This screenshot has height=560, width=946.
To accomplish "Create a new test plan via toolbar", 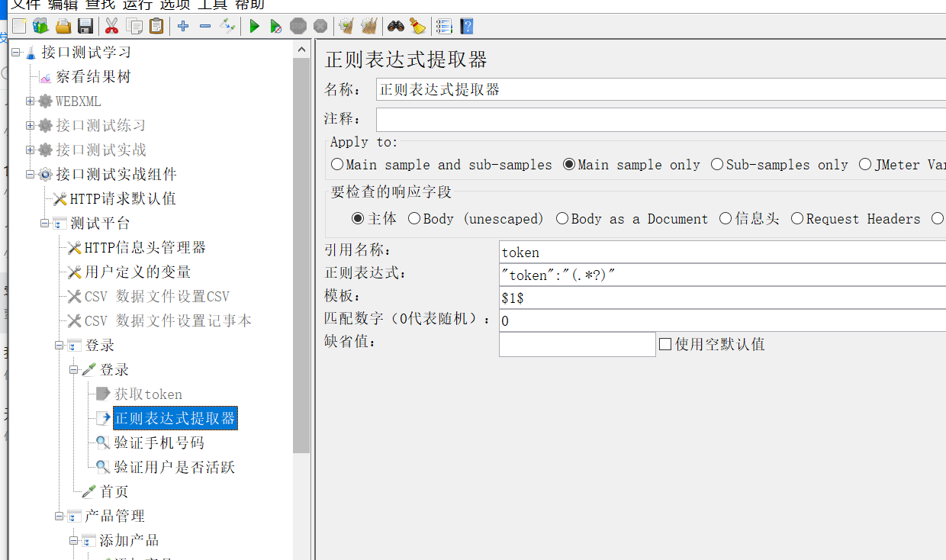I will point(19,26).
